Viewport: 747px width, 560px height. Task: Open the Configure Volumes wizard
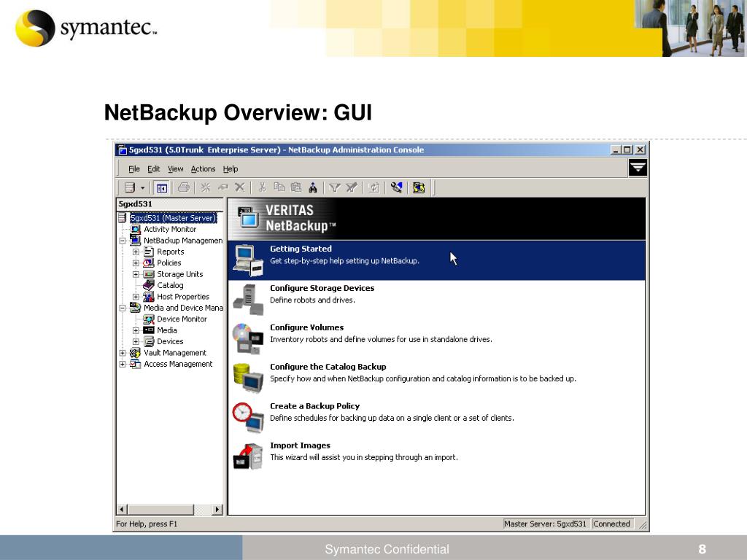[436, 338]
